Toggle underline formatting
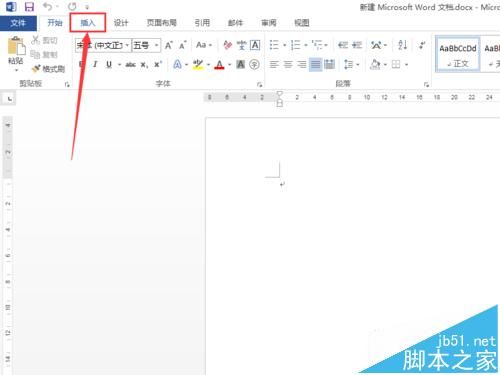Screen dimensions: 500x375 pos(109,64)
